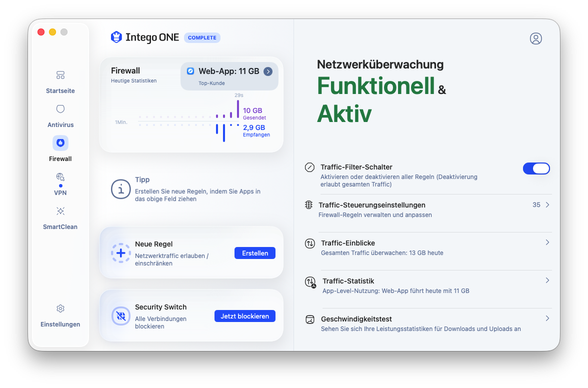Click the Tipp info icon

(121, 189)
